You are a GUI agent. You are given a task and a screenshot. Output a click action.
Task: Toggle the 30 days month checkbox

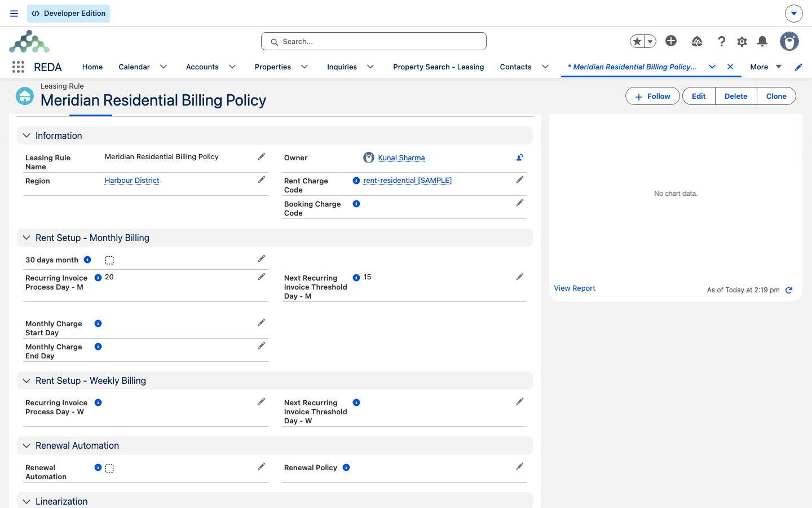pyautogui.click(x=109, y=260)
